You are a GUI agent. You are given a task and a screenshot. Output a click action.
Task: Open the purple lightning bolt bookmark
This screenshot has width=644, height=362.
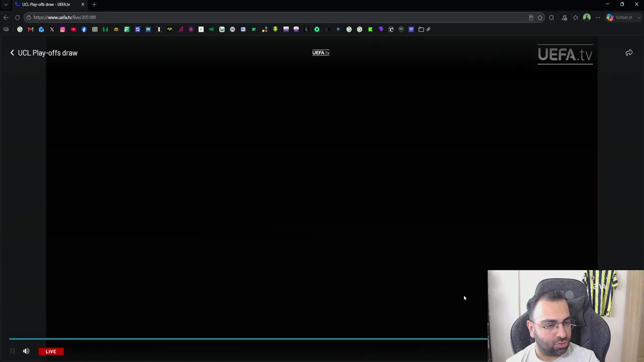click(381, 29)
